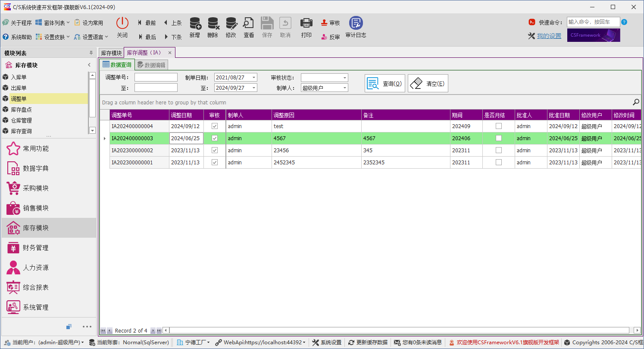Click the 快速命令 input box
Screen dimensions: 644x349
pyautogui.click(x=594, y=22)
